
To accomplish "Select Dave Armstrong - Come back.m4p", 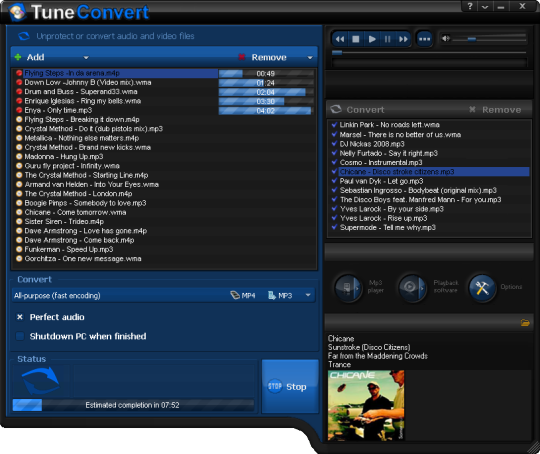I will pyautogui.click(x=79, y=240).
